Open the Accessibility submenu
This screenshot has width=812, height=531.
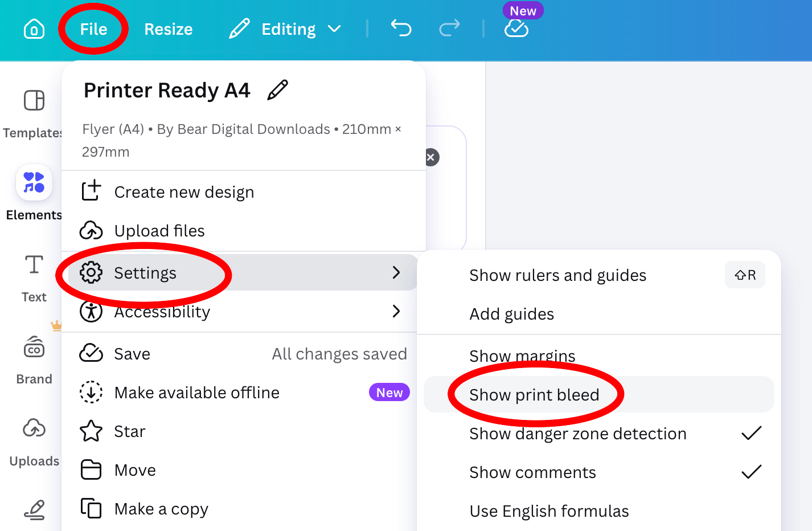tap(244, 311)
